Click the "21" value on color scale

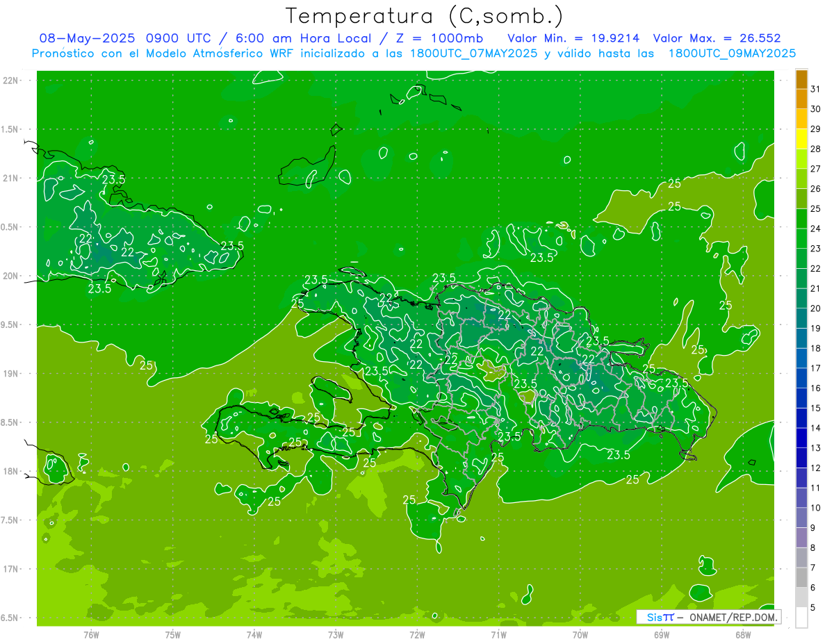(816, 288)
